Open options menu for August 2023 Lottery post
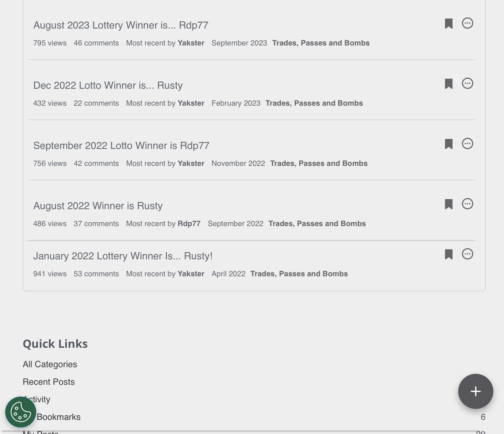Viewport: 504px width, 434px height. pyautogui.click(x=468, y=23)
